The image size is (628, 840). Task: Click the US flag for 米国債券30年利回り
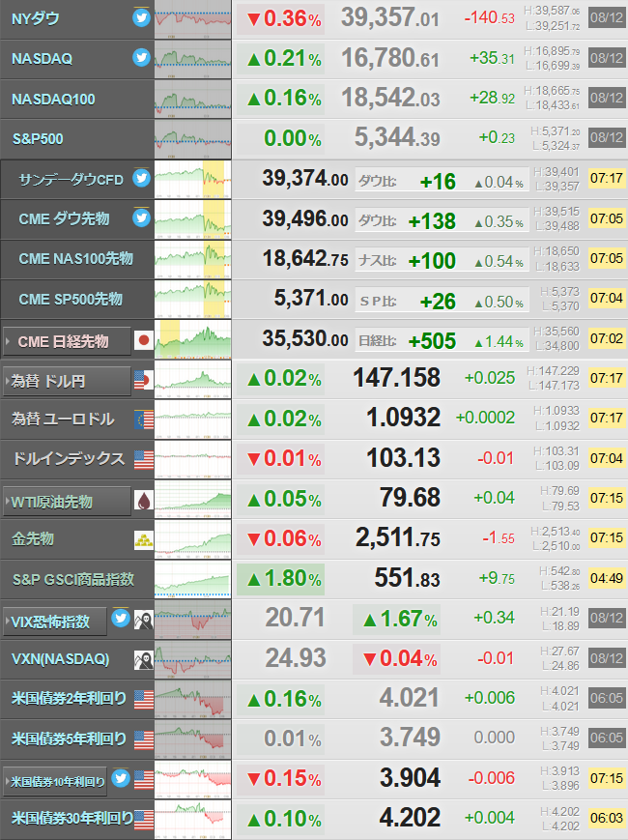tap(144, 820)
